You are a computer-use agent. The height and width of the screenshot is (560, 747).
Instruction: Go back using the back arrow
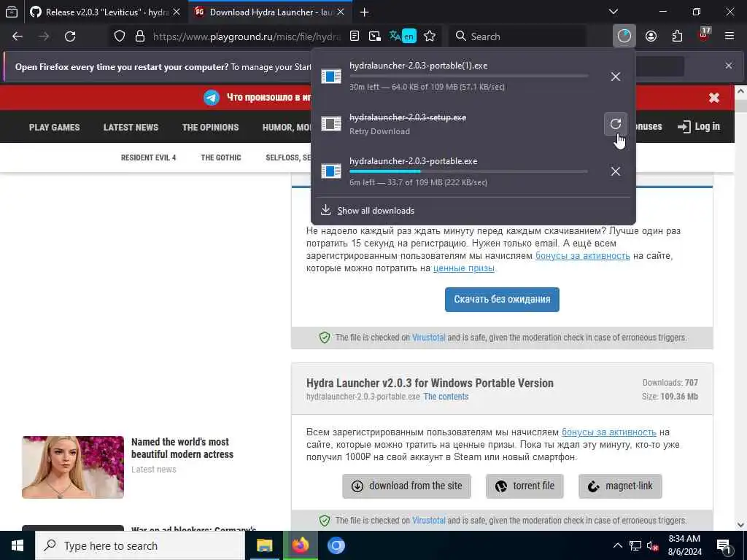[x=18, y=36]
